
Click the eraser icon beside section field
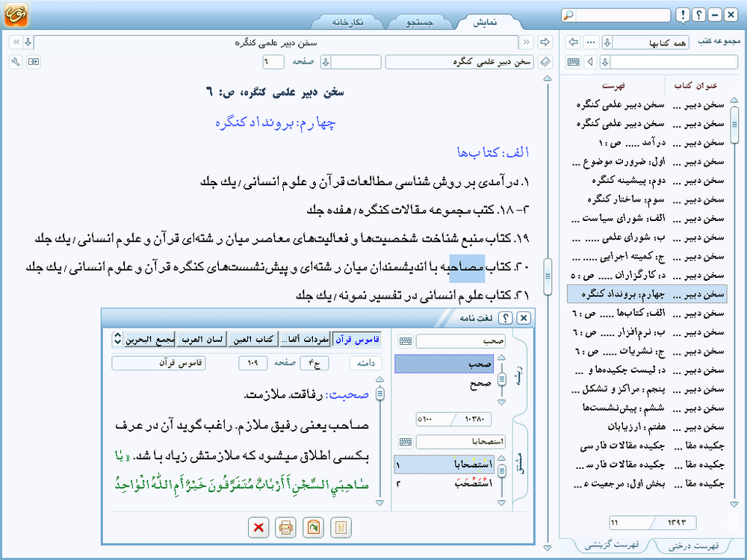tap(545, 62)
